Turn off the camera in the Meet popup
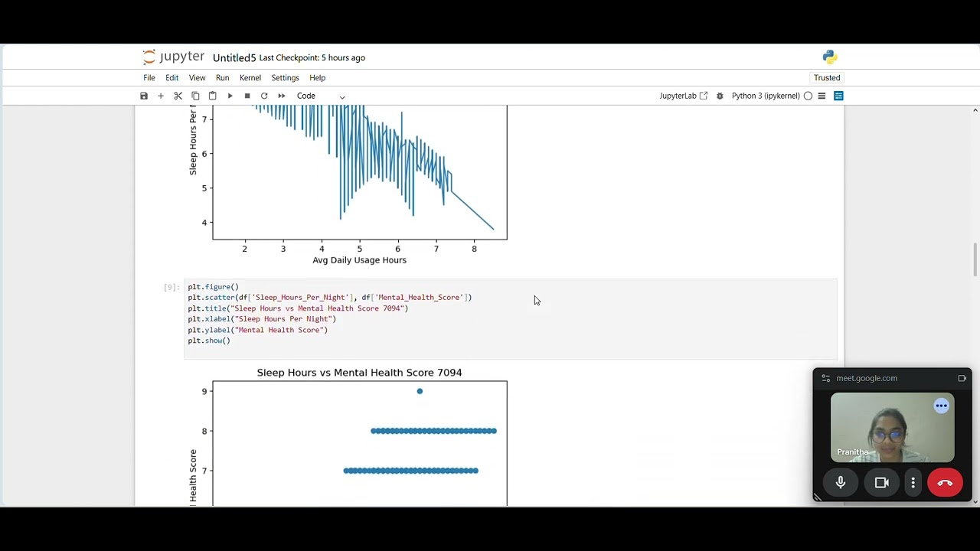The height and width of the screenshot is (551, 980). tap(881, 483)
